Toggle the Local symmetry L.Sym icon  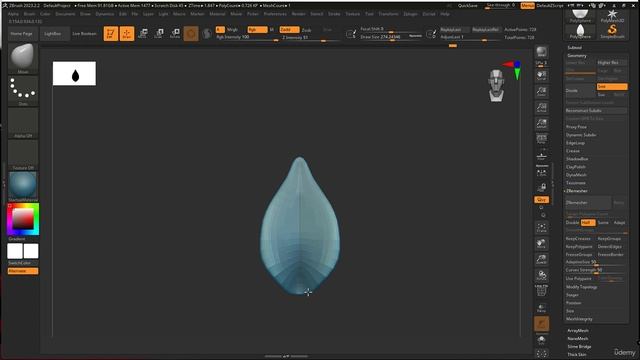tap(542, 172)
